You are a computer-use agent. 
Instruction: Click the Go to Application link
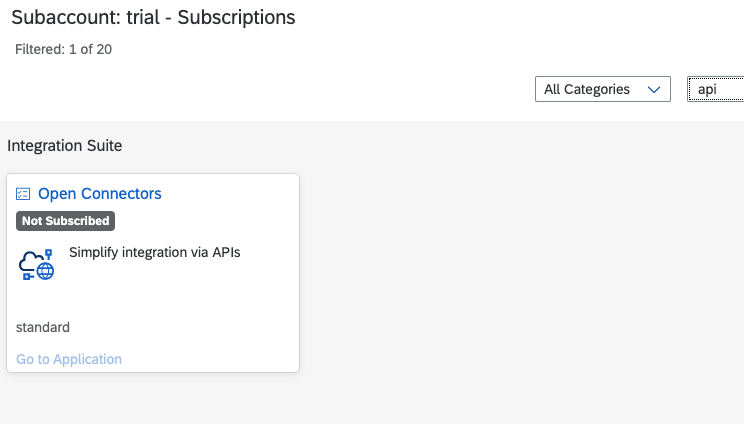tap(69, 359)
